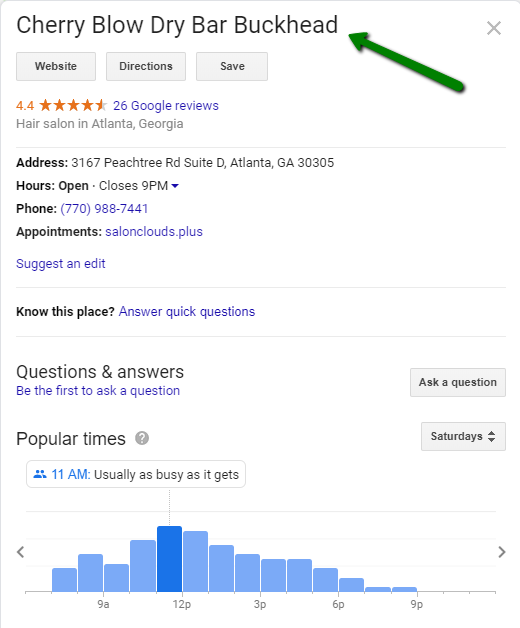
Task: Show next day with right chevron arrow
Action: coord(502,552)
